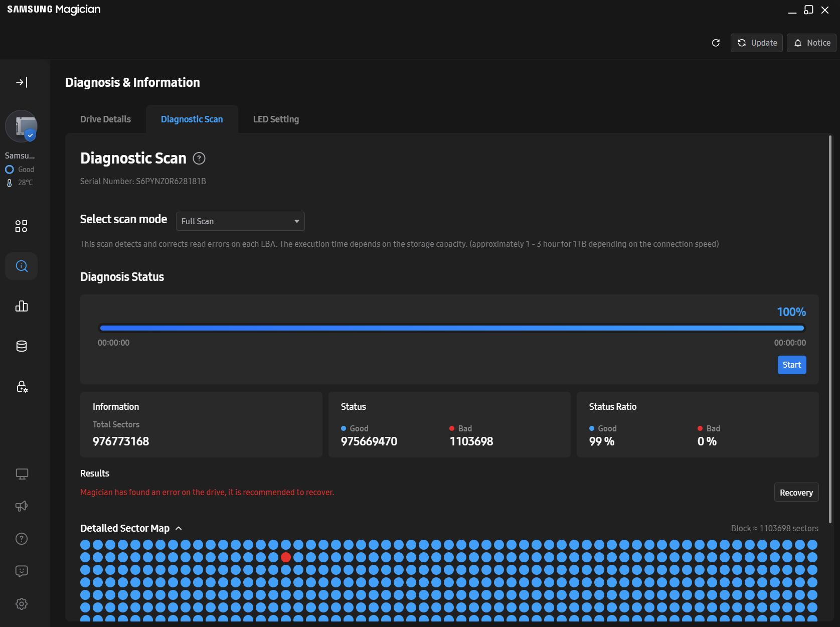Open Data Management database icon
This screenshot has height=627, width=840.
[x=21, y=346]
